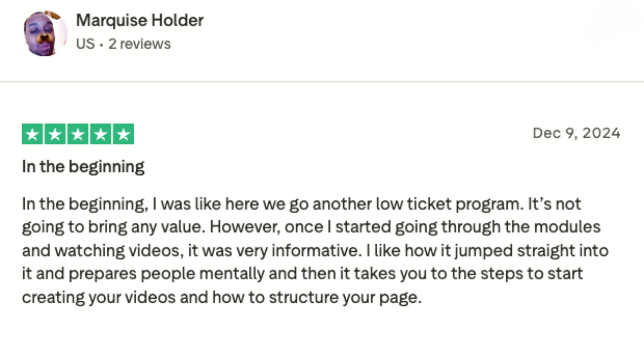644x362 pixels.
Task: Select the third green rating star
Action: 78,134
